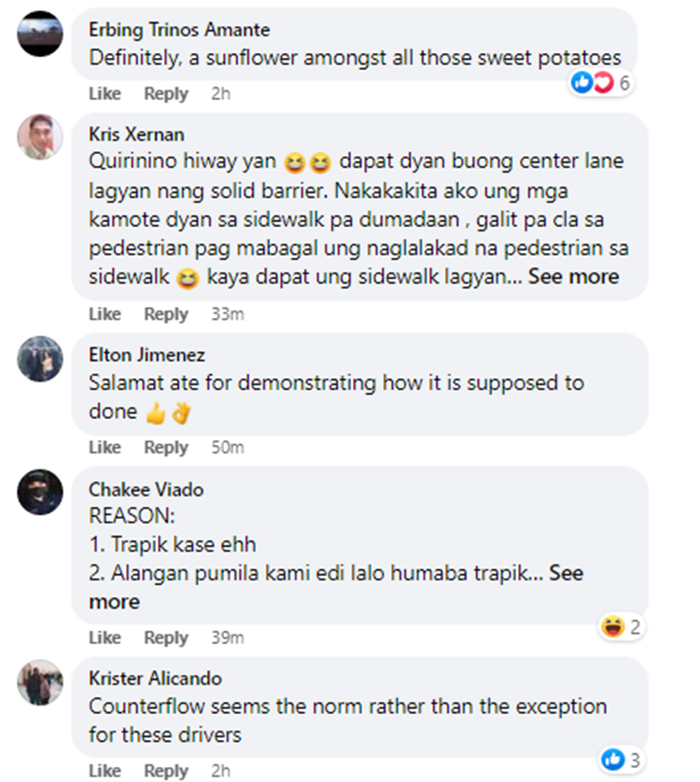Open Chakee Viado's profile avatar
The image size is (700, 782).
tap(40, 492)
